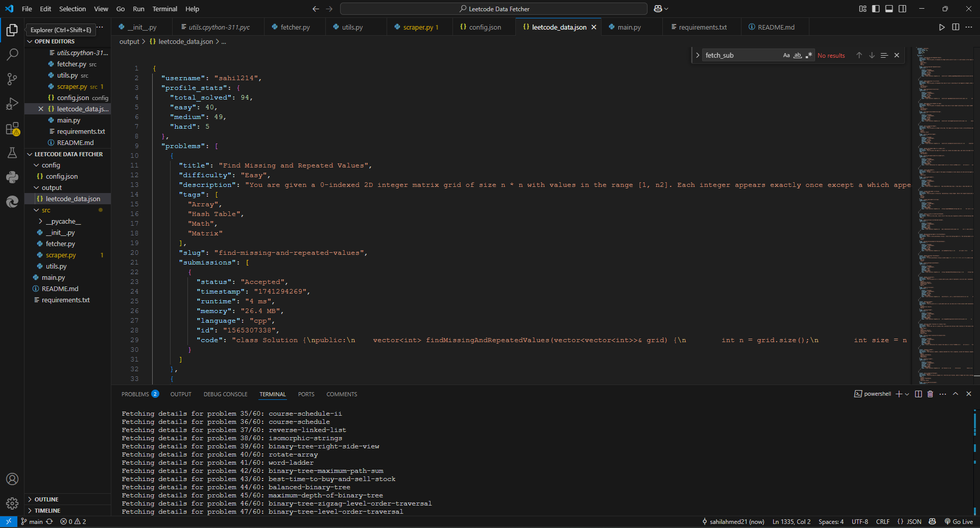Toggle the primary side bar visibility
This screenshot has width=980, height=528.
[x=876, y=9]
